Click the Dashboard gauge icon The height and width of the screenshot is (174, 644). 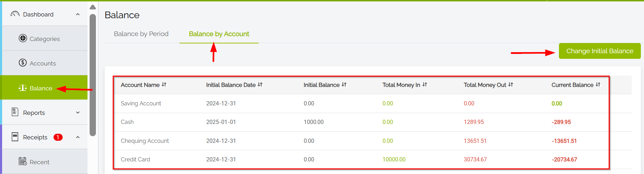pos(15,14)
